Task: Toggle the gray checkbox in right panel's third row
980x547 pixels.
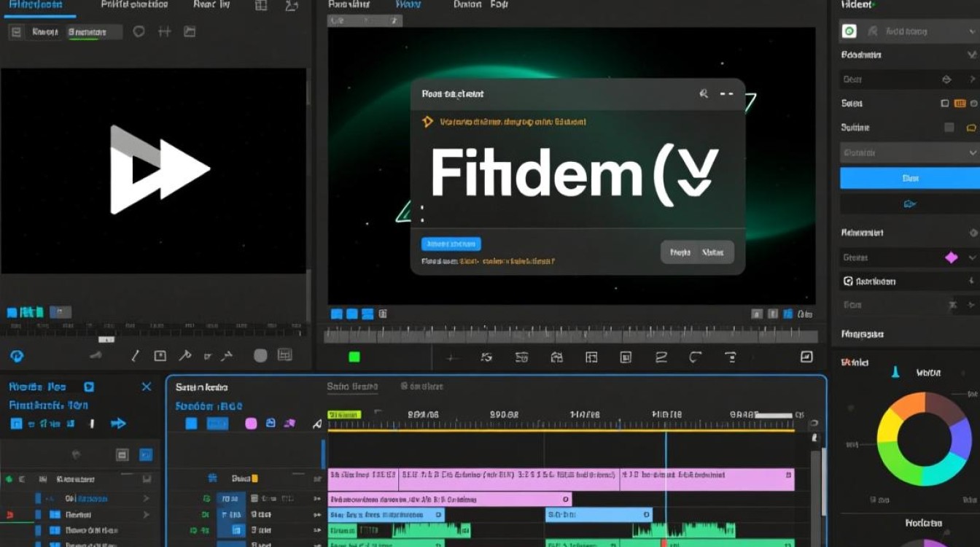Action: coord(949,128)
